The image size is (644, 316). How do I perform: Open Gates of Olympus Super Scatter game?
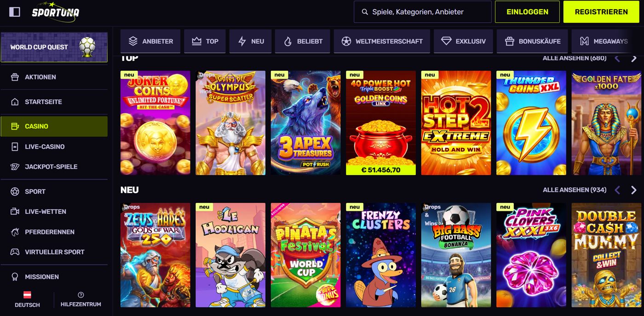(x=230, y=123)
